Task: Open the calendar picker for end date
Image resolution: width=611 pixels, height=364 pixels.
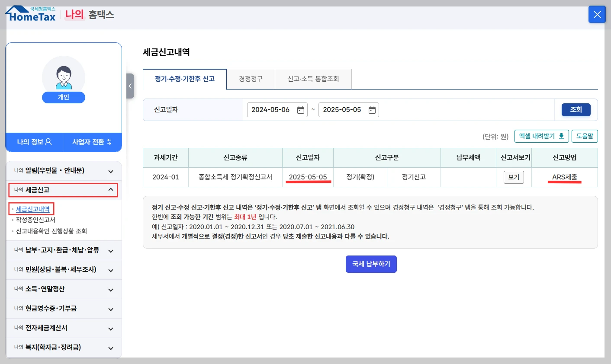Action: (371, 110)
